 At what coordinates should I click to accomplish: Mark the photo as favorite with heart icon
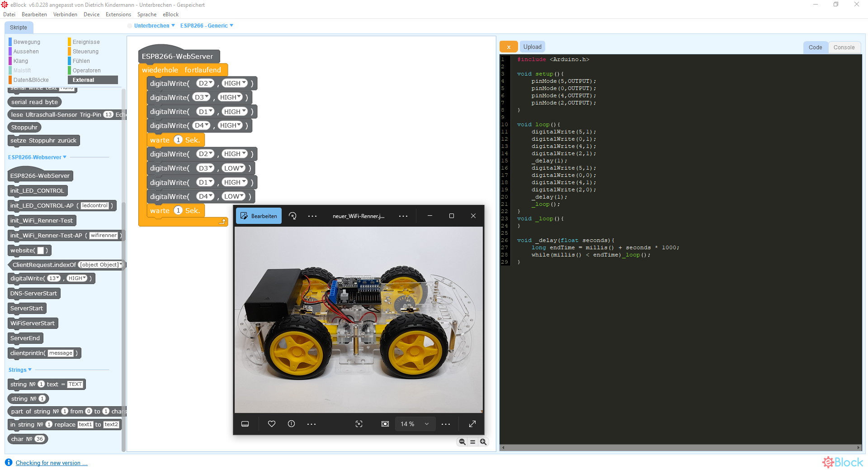pyautogui.click(x=271, y=424)
